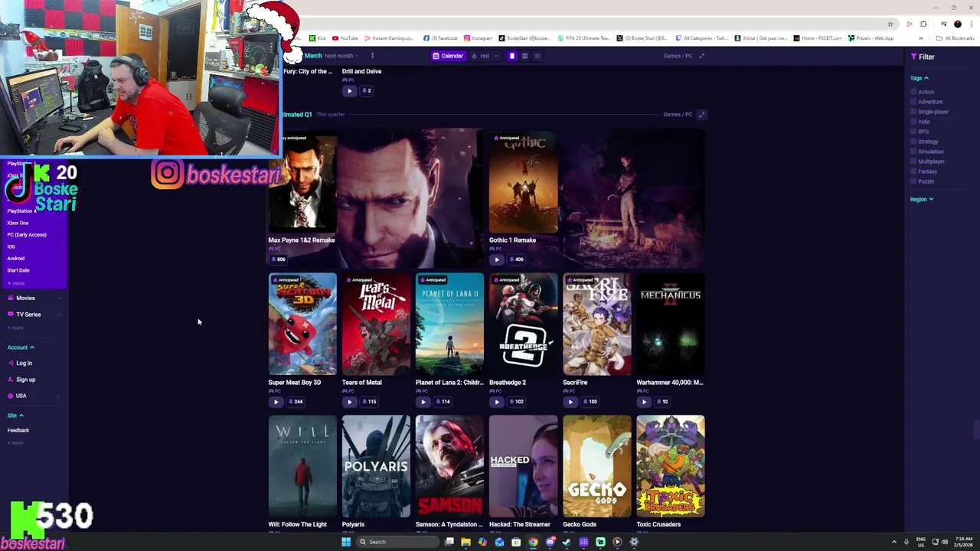Click the Sign up link
Viewport: 980px width, 551px height.
(21, 380)
